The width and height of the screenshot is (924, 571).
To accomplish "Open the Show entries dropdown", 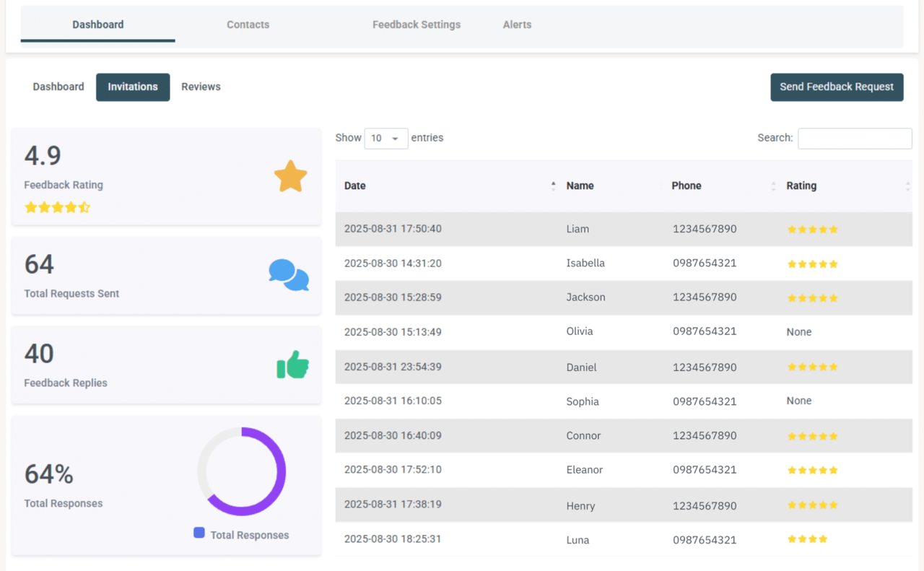I will [386, 138].
